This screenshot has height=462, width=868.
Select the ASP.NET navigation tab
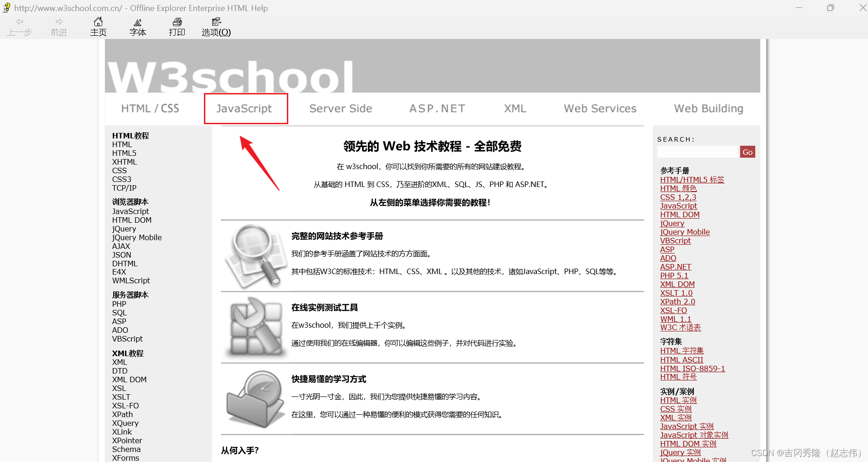pos(437,109)
